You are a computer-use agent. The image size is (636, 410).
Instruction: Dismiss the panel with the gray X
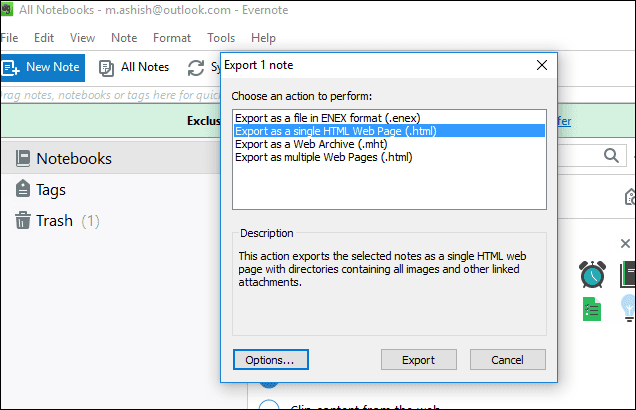coord(625,243)
